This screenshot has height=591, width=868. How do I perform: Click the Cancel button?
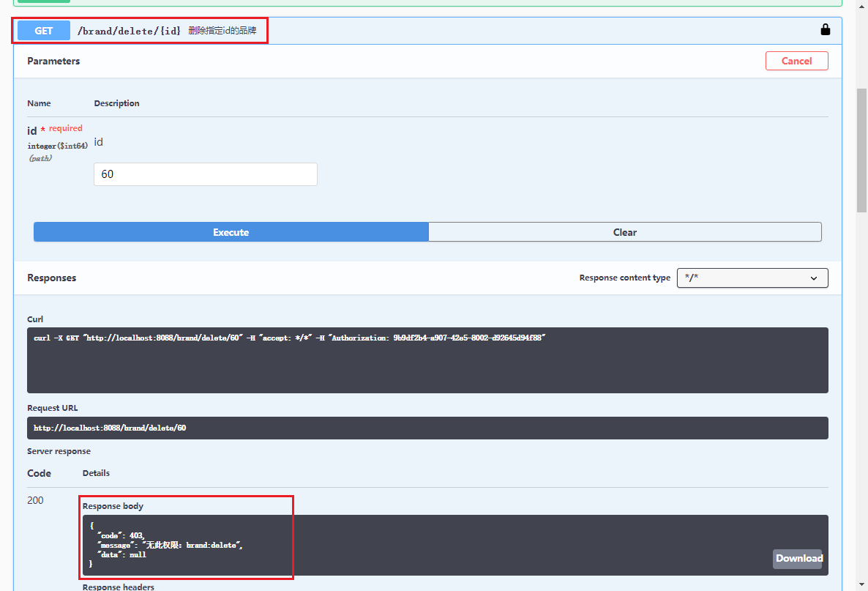coord(796,61)
